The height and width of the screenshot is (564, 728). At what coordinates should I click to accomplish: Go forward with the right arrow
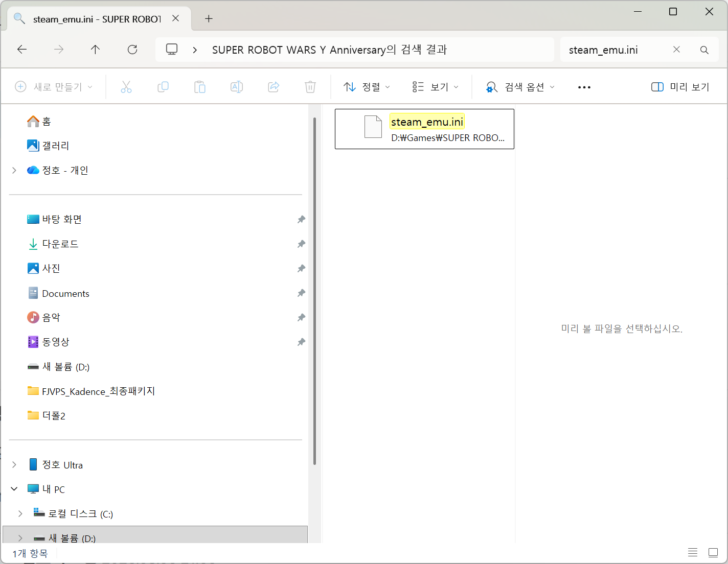(x=59, y=50)
